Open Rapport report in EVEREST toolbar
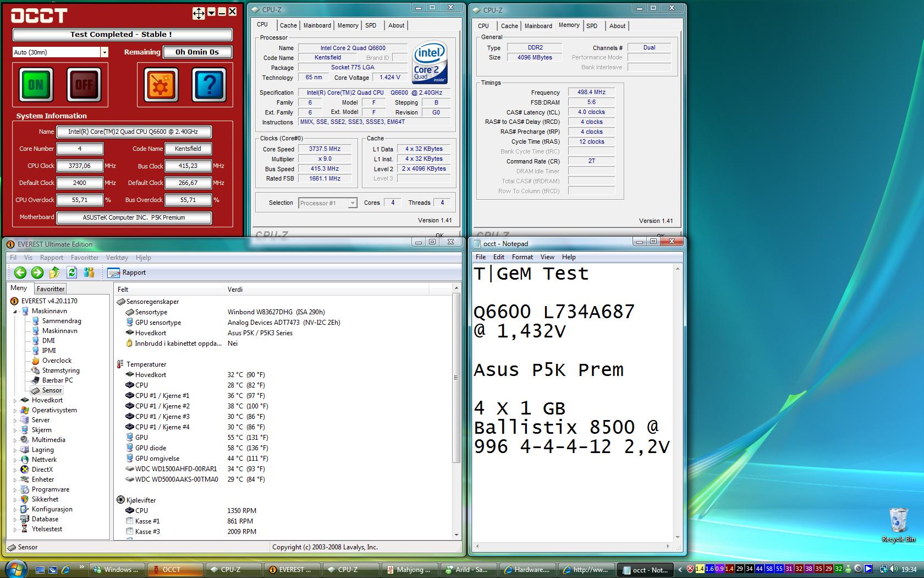This screenshot has height=578, width=924. coord(127,272)
